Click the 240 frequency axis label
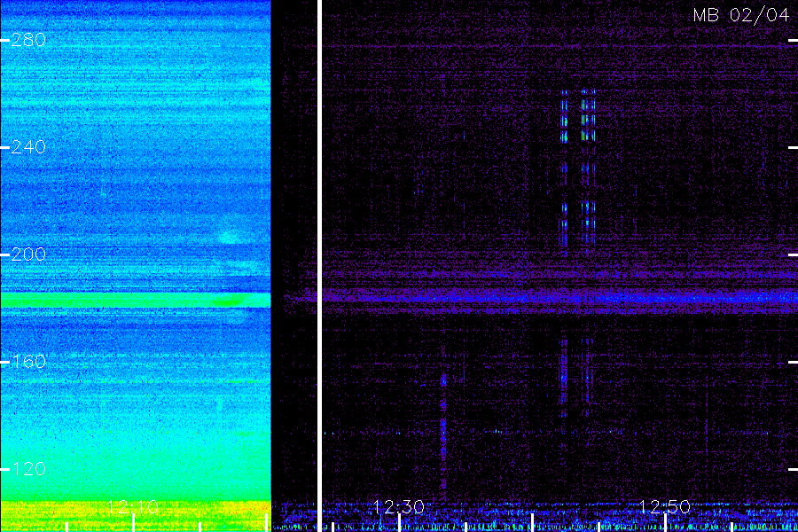 [x=28, y=147]
